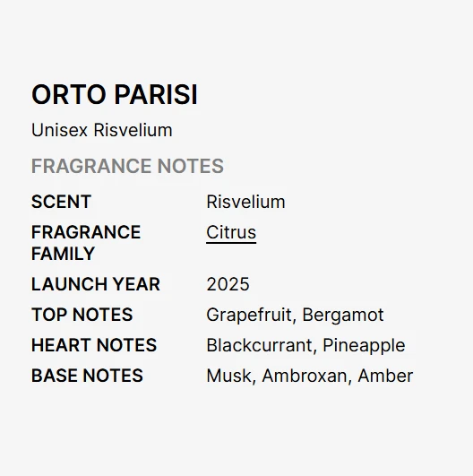Select the Grapefruit top note text
The image size is (473, 476).
point(249,316)
